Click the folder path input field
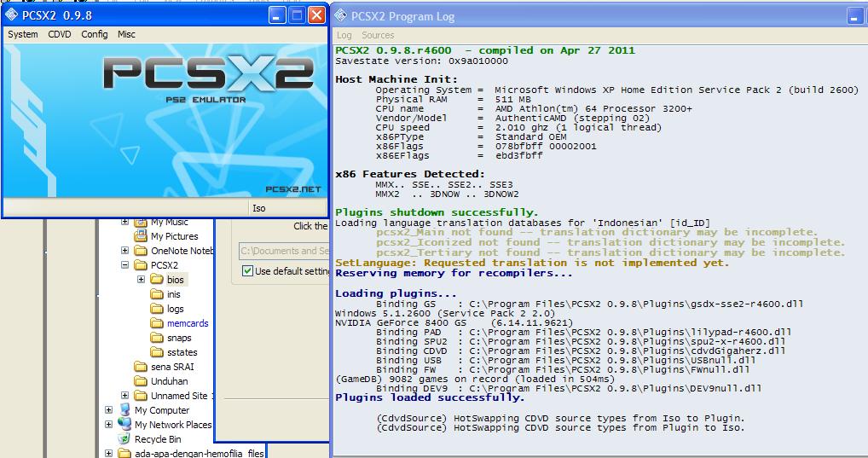The height and width of the screenshot is (458, 868). coord(284,251)
